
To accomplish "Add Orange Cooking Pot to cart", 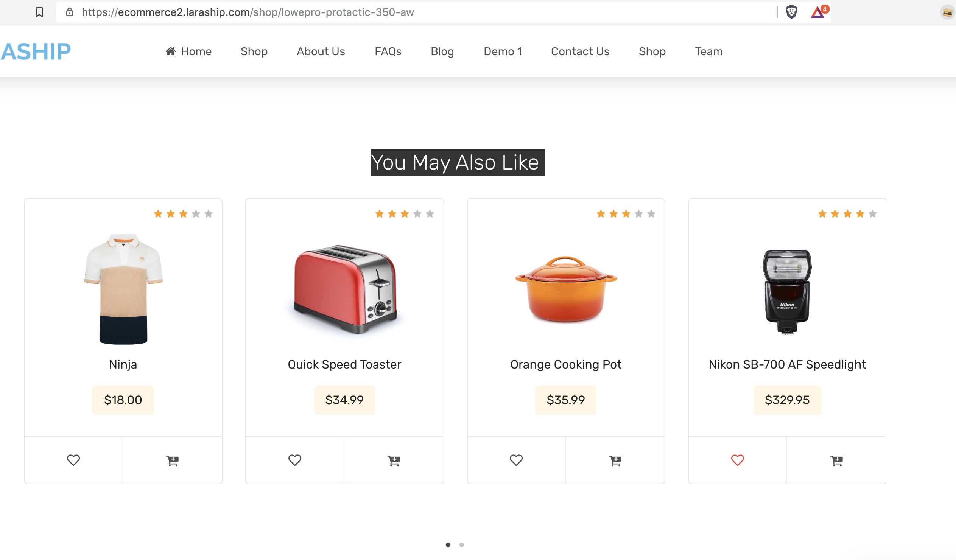I will [615, 460].
